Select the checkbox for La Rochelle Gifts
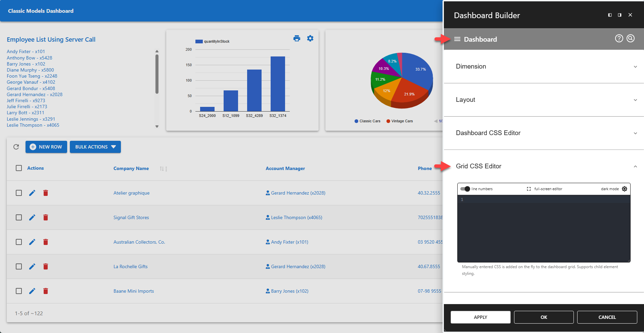 pyautogui.click(x=18, y=266)
